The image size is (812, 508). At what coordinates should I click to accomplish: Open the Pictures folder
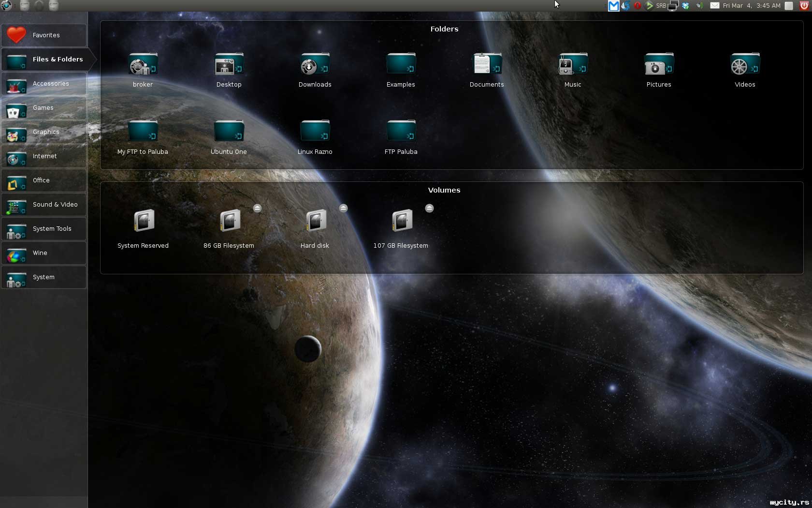(659, 69)
